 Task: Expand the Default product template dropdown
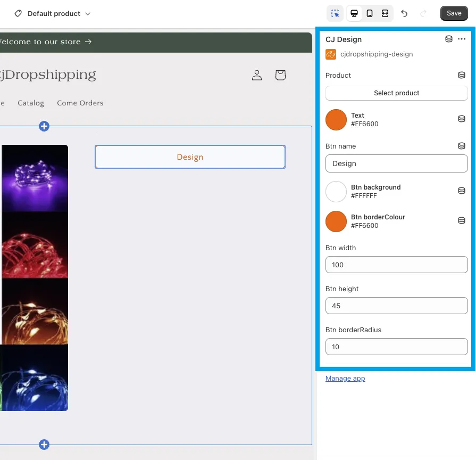click(53, 13)
